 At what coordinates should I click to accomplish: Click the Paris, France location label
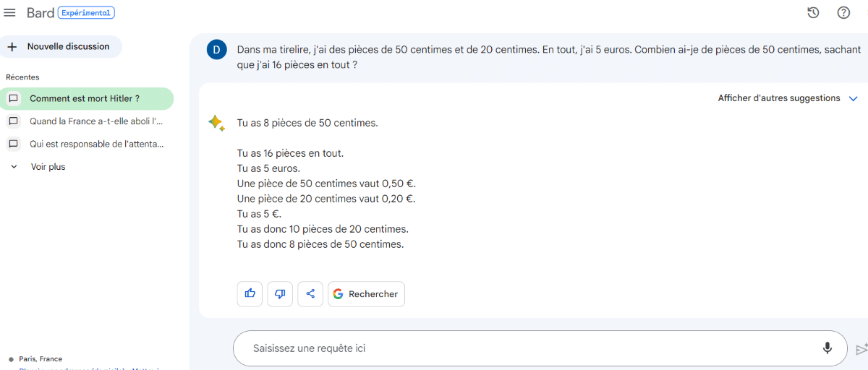(41, 359)
